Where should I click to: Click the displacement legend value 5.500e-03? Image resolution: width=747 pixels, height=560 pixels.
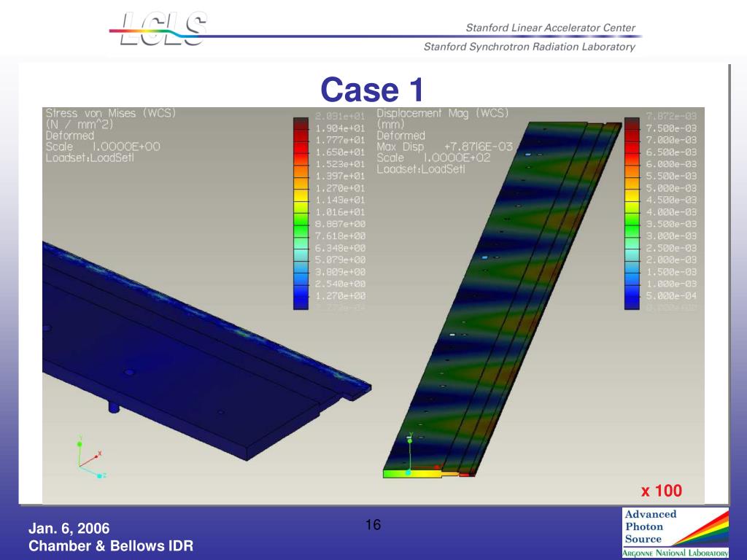(671, 176)
